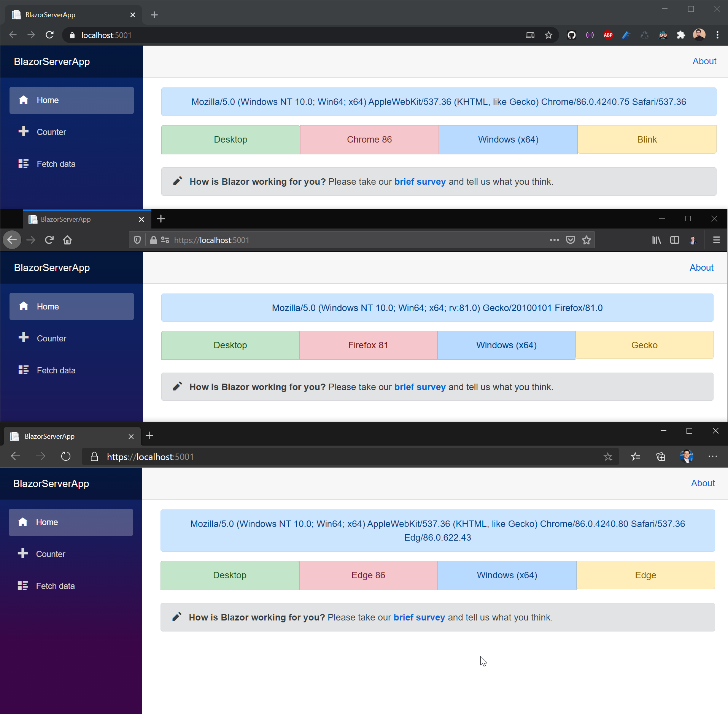Open the Counter page from the sidebar

(51, 132)
